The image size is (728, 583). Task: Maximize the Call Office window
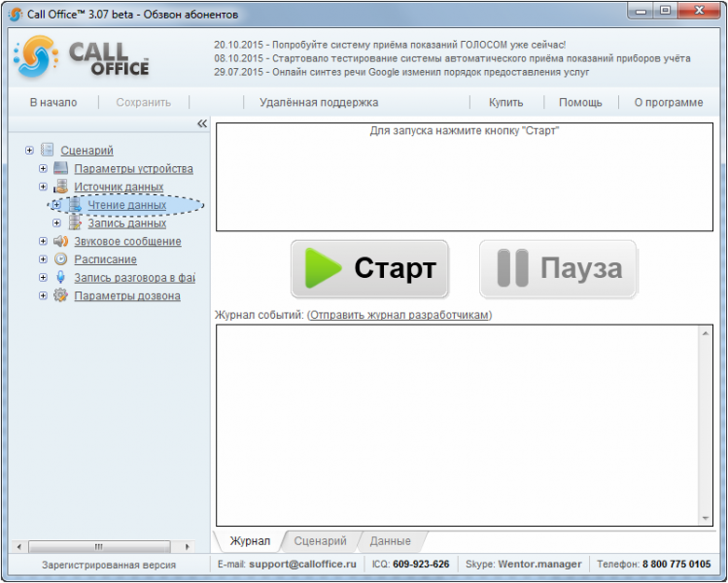coord(666,11)
